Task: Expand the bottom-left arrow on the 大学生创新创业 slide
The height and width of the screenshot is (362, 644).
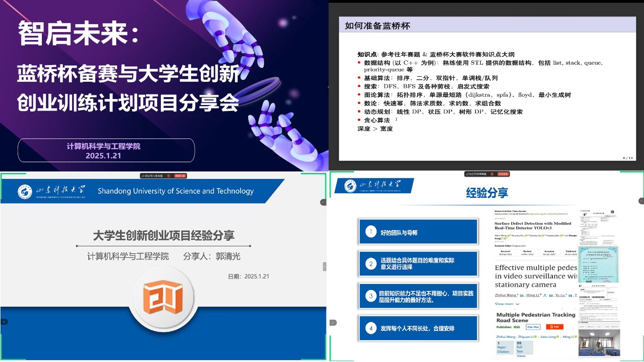Action: (4, 322)
